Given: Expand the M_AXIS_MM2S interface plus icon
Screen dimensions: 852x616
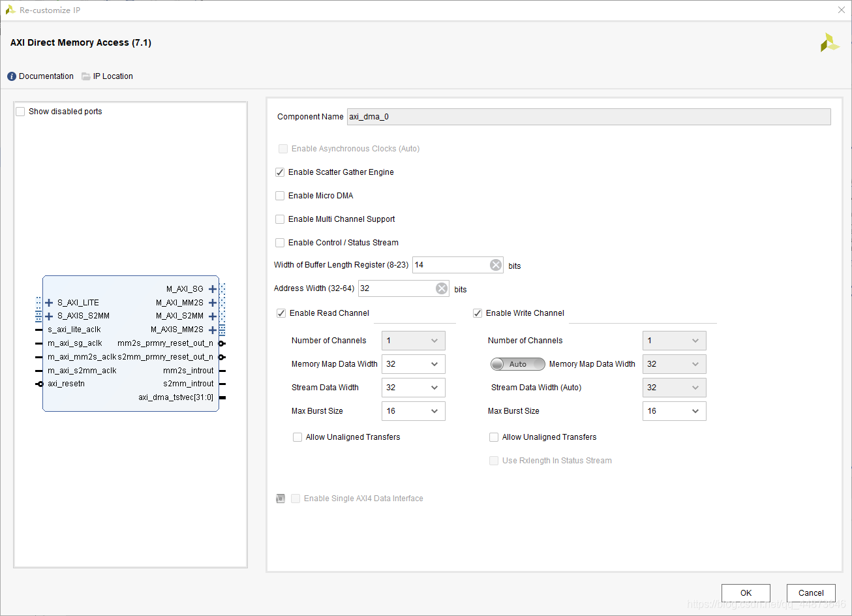Looking at the screenshot, I should [213, 330].
